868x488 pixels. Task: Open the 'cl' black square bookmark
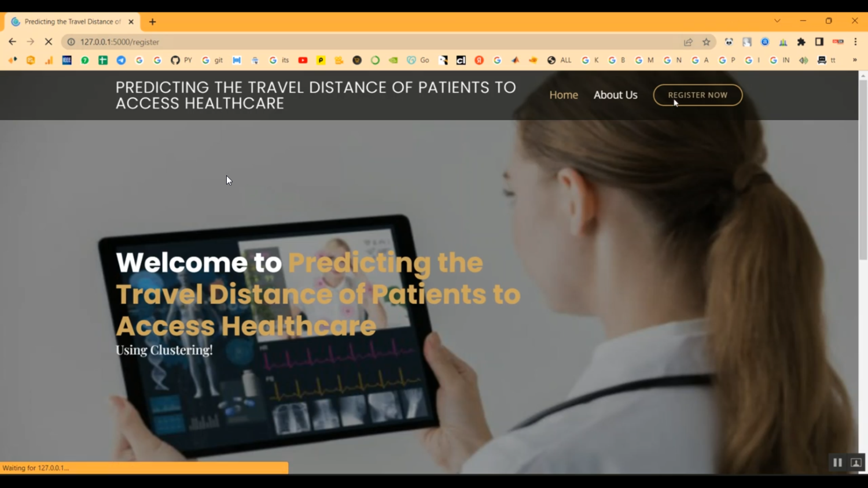click(x=461, y=60)
